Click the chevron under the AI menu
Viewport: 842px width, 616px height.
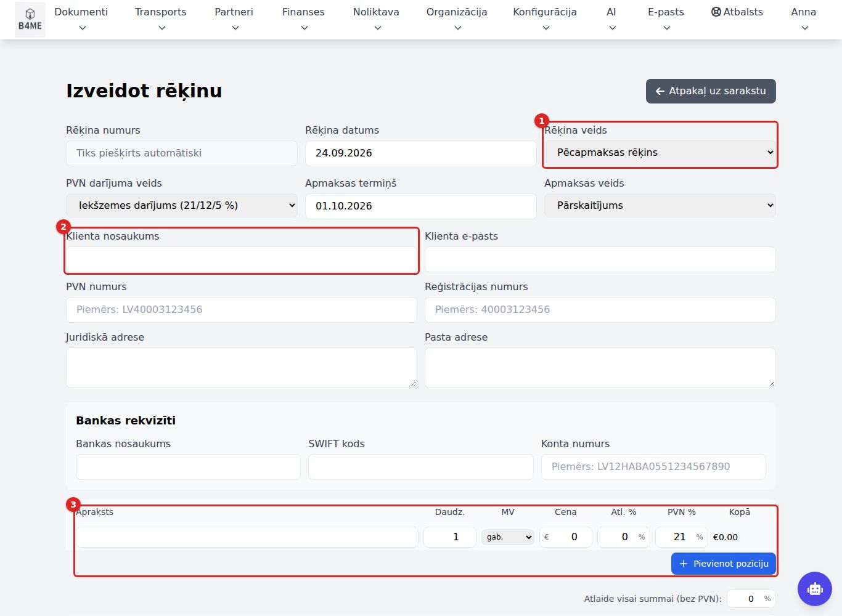(612, 28)
